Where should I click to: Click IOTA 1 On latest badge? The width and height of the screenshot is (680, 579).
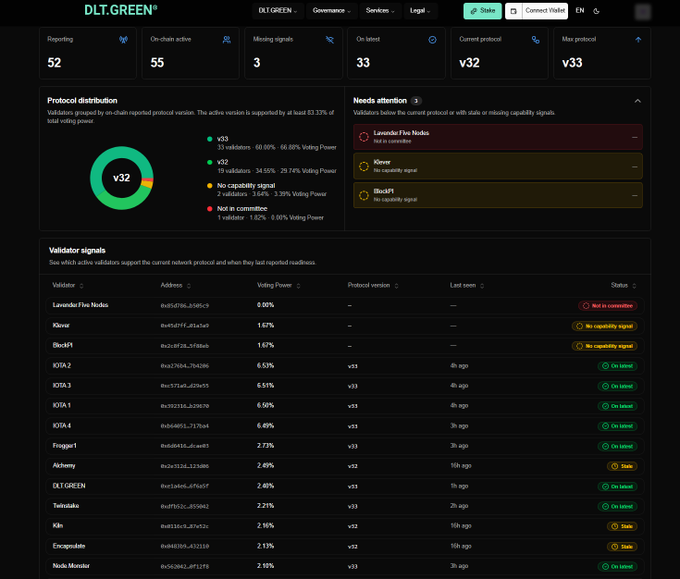[x=618, y=406]
